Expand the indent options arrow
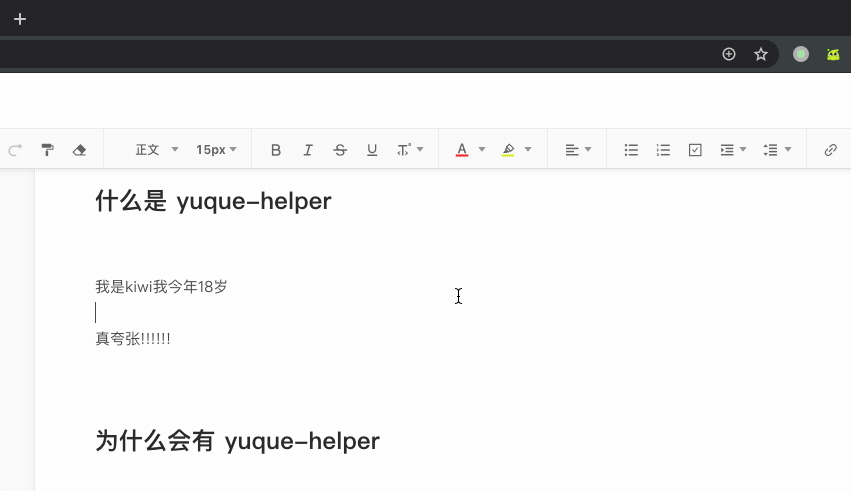Screen dimensions: 851x491 click(x=743, y=149)
